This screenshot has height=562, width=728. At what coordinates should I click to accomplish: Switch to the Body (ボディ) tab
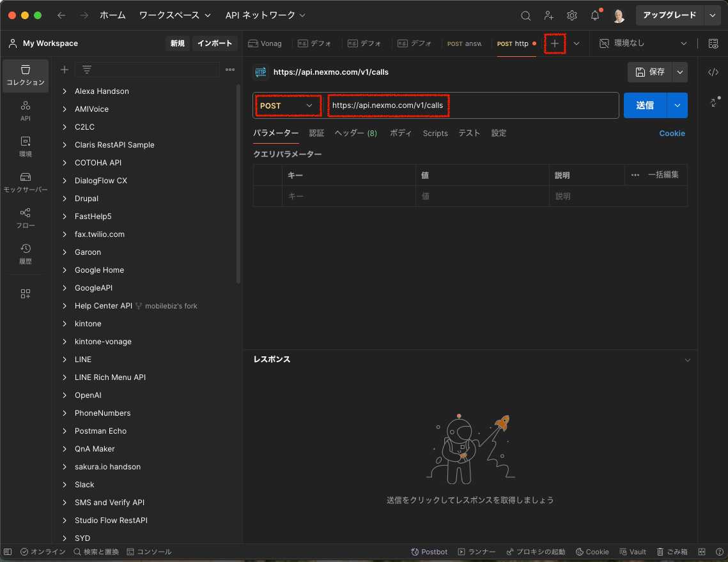coord(401,133)
